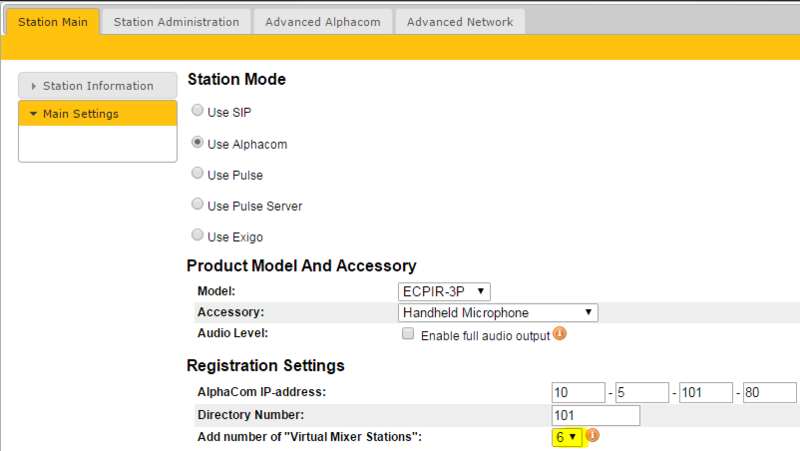Open the Model ECPIR-3P dropdown
The width and height of the screenshot is (800, 451).
point(444,291)
